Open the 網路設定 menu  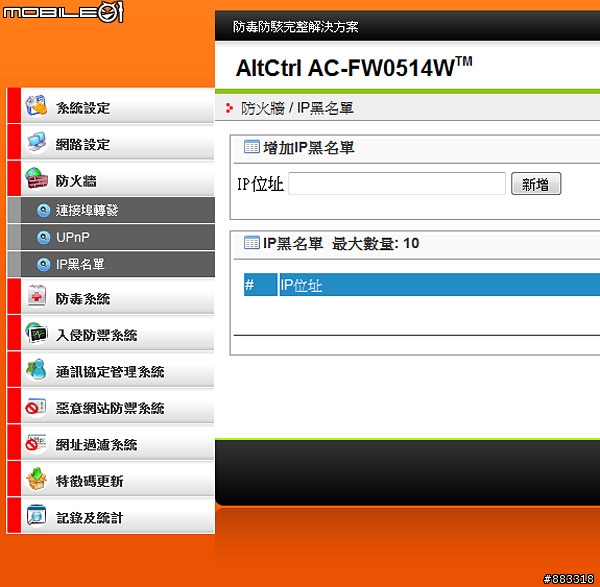pos(111,142)
